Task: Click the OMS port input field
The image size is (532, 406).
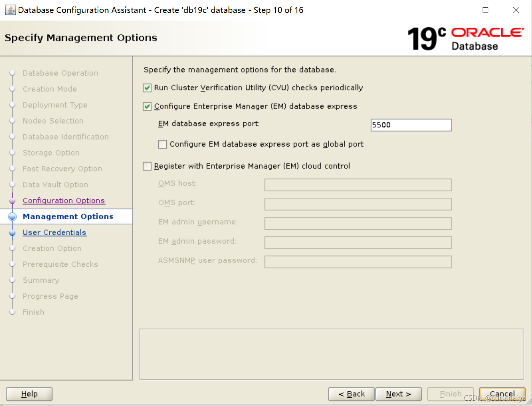Action: point(358,204)
